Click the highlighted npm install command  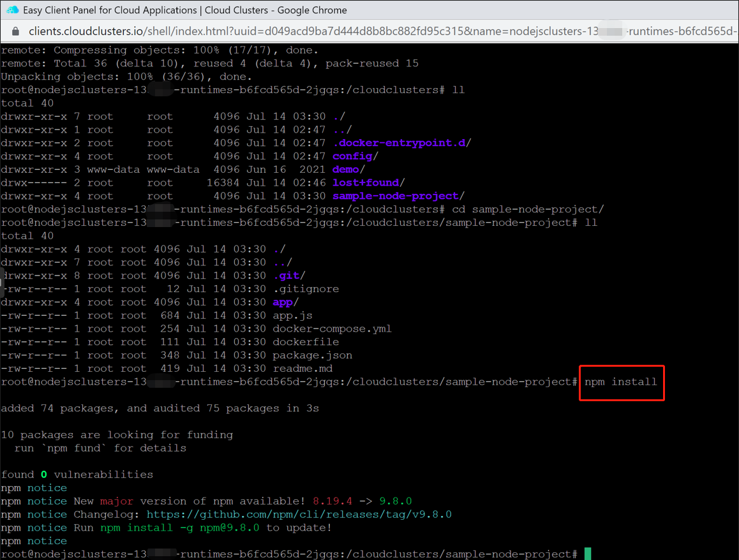(620, 382)
